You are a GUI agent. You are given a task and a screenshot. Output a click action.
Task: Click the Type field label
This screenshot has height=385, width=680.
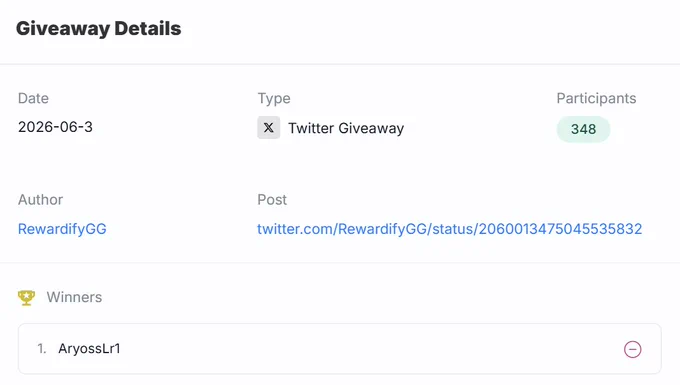(274, 99)
